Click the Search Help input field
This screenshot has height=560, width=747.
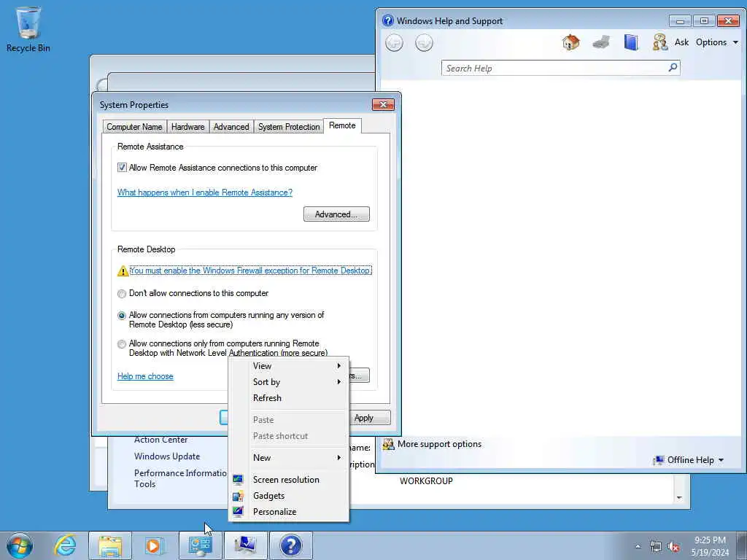pyautogui.click(x=555, y=68)
